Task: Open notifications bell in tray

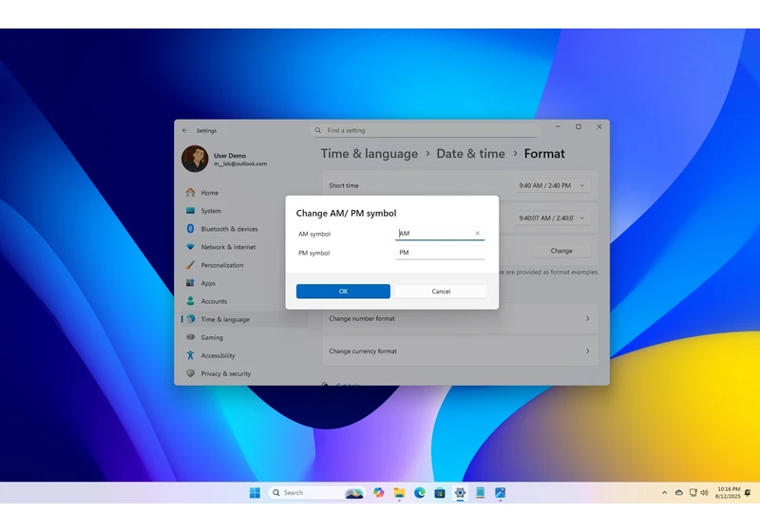Action: pos(748,493)
